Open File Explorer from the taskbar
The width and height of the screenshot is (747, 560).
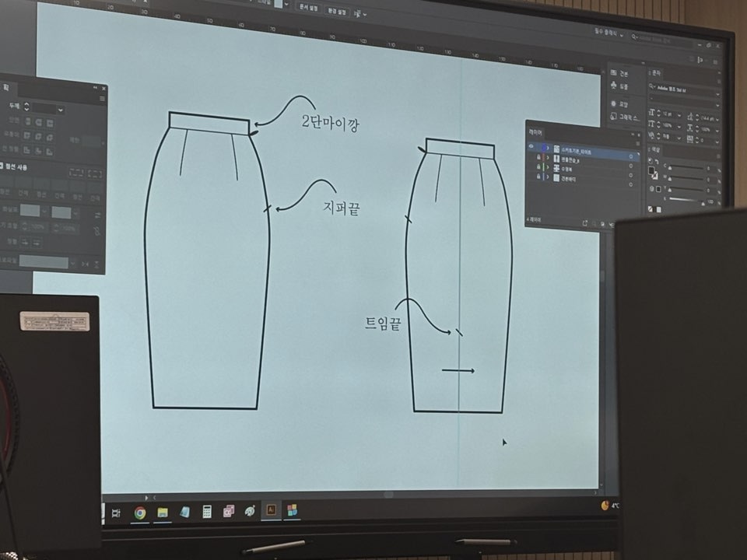click(163, 512)
